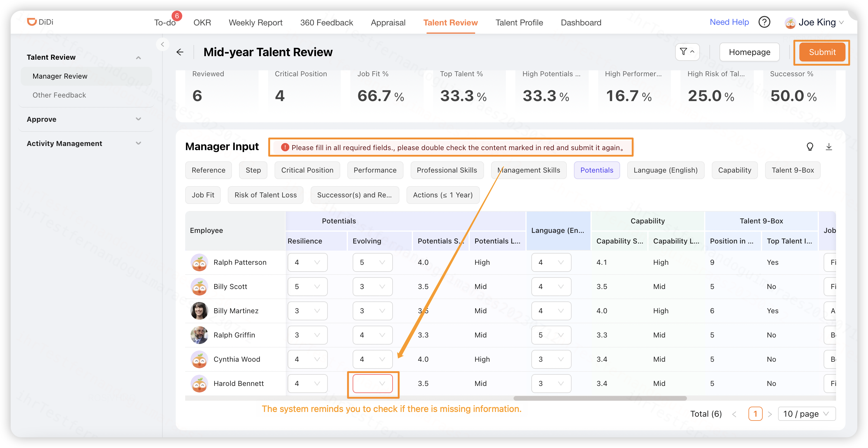Jump to Actions (≤ 1 Year) tag

point(443,195)
